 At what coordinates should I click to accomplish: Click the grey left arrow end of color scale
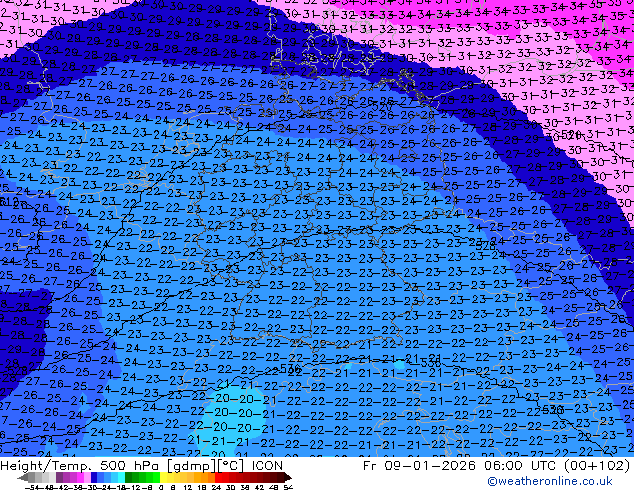(23, 477)
